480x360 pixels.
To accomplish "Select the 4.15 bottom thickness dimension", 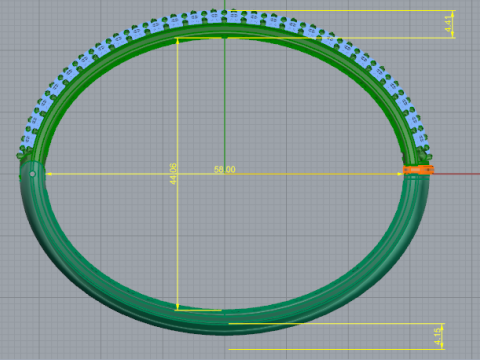I will [438, 336].
